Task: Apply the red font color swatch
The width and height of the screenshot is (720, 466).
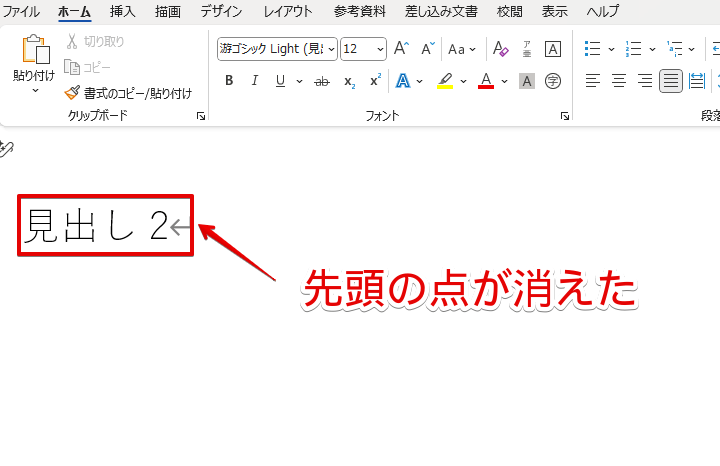Action: pos(486,81)
